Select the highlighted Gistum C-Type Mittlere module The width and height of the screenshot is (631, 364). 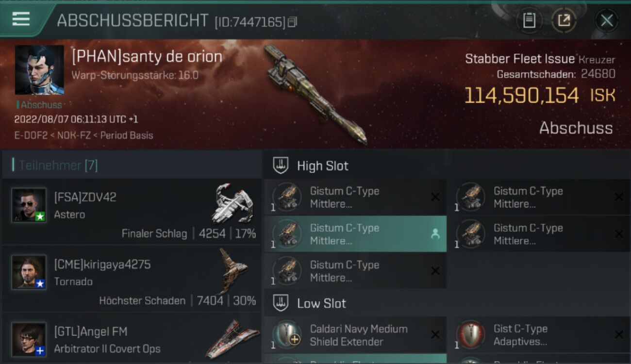click(x=355, y=234)
